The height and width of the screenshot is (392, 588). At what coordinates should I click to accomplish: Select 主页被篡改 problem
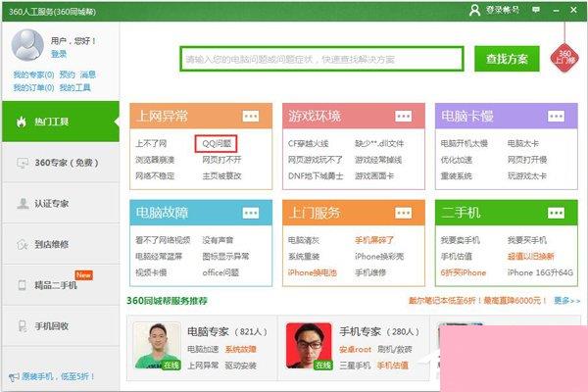(x=221, y=176)
